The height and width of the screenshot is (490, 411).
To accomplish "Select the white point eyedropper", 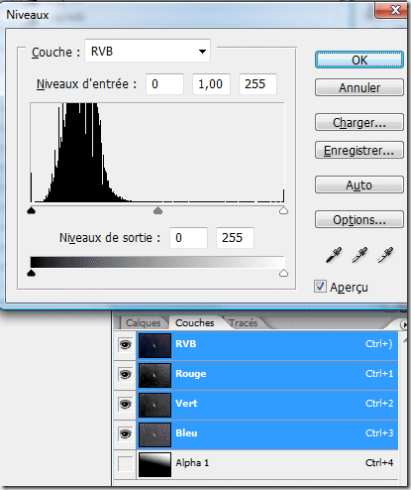I will coord(385,255).
